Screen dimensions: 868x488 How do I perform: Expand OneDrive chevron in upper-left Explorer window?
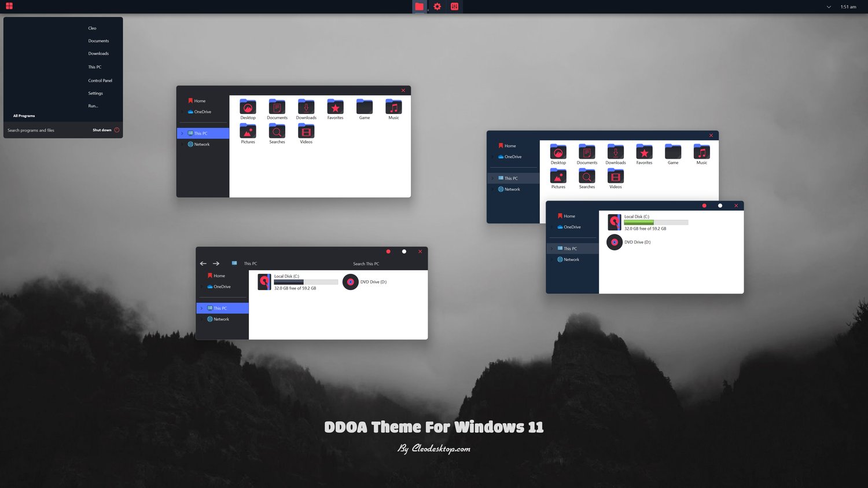182,112
